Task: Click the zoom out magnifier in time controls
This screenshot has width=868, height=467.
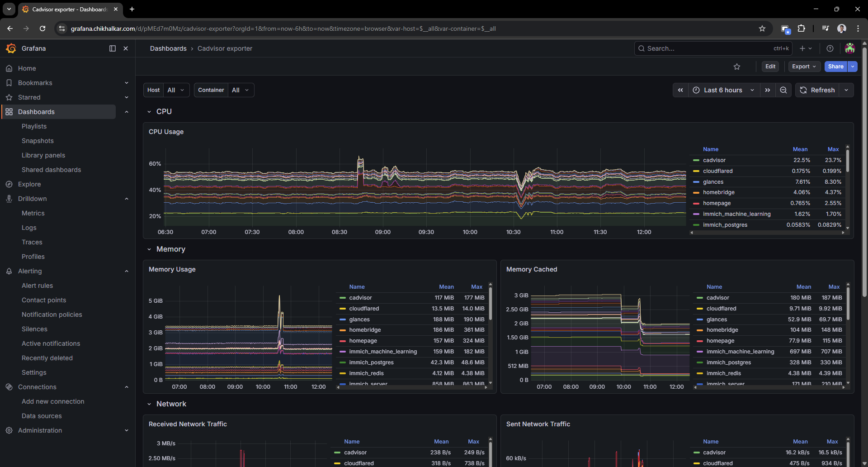Action: [783, 90]
